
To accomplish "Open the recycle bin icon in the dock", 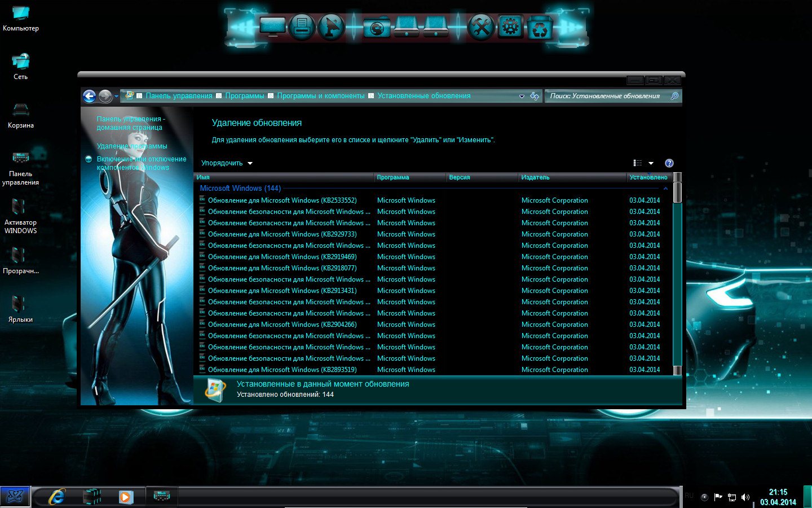I will click(540, 28).
